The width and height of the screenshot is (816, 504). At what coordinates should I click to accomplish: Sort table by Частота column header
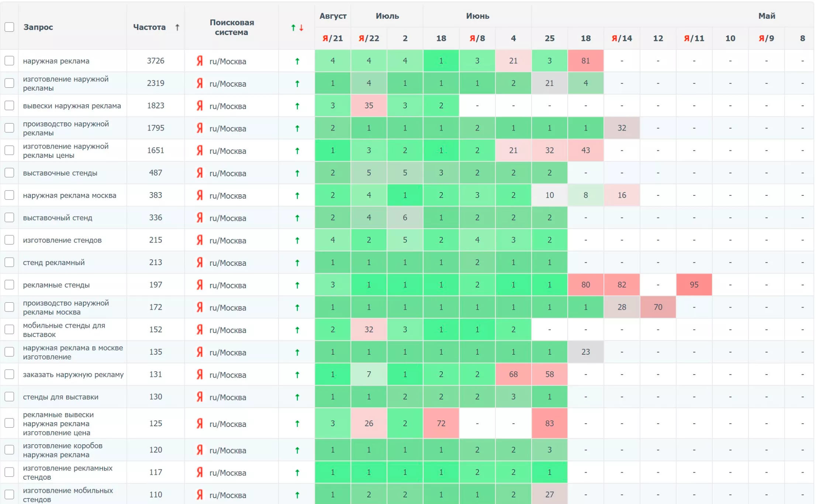(149, 27)
